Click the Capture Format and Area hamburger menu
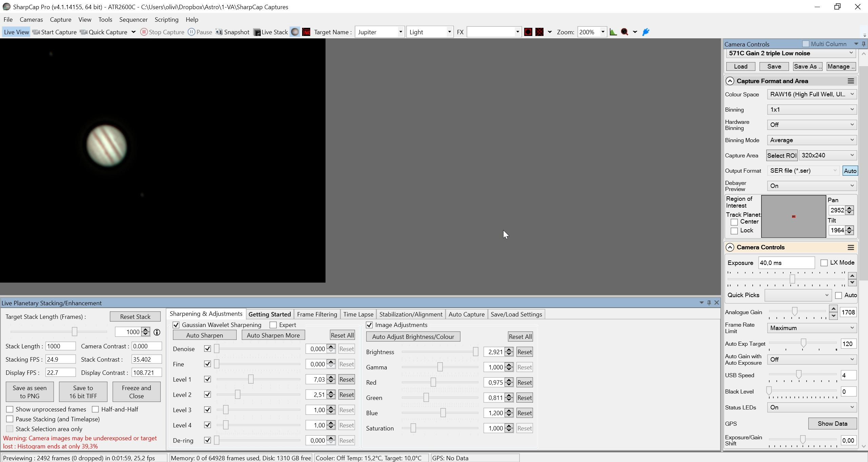This screenshot has width=868, height=462. 851,81
